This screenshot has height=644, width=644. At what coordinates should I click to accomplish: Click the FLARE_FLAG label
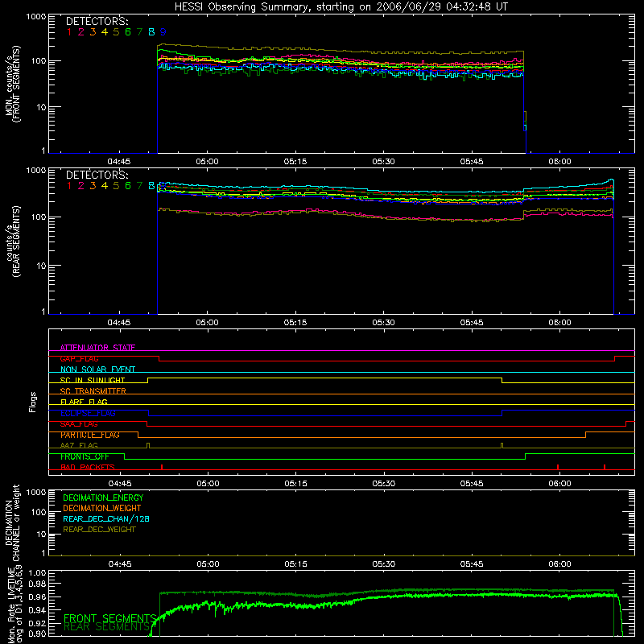pos(84,402)
